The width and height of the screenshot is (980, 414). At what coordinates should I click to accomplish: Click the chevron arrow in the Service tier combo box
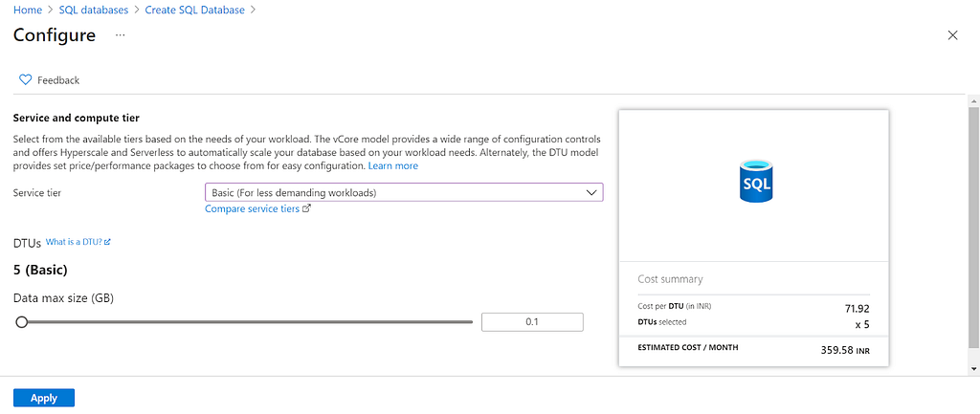[591, 192]
